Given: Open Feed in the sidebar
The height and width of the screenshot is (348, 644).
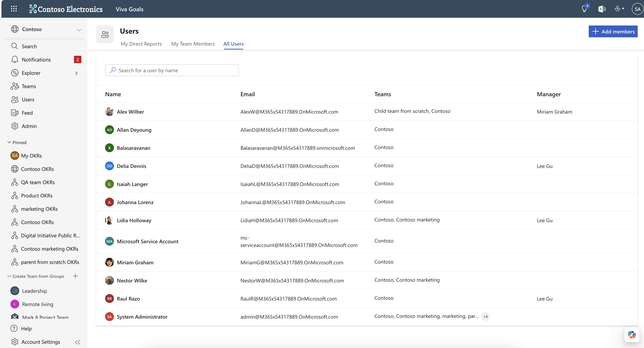Looking at the screenshot, I should click(x=27, y=113).
